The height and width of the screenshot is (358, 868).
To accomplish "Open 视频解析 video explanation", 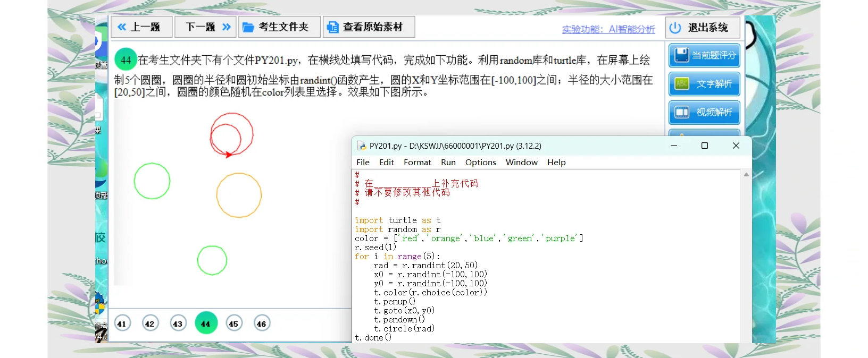I will [x=704, y=113].
